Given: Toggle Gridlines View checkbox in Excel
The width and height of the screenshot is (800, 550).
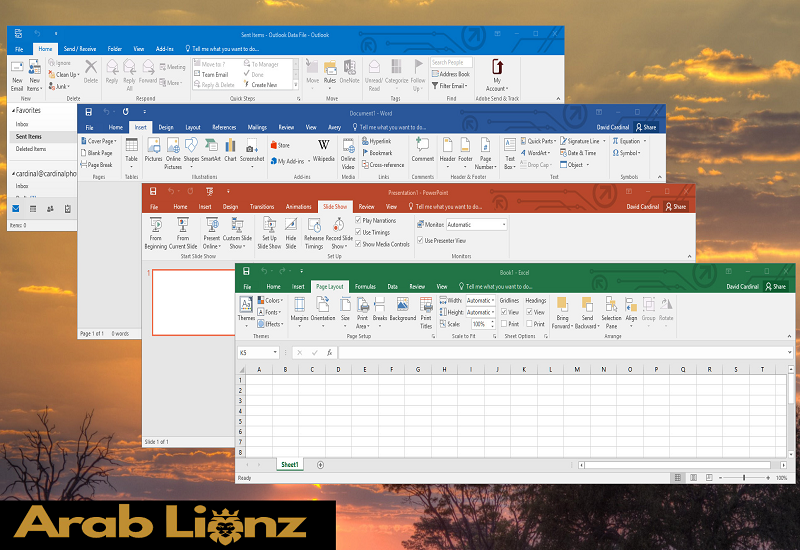Looking at the screenshot, I should (504, 312).
